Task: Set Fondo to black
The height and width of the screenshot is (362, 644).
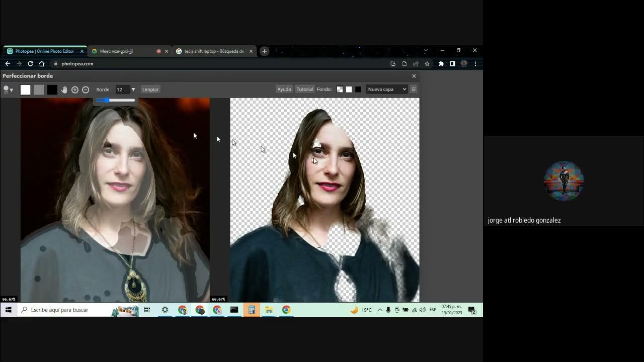Action: pos(358,89)
